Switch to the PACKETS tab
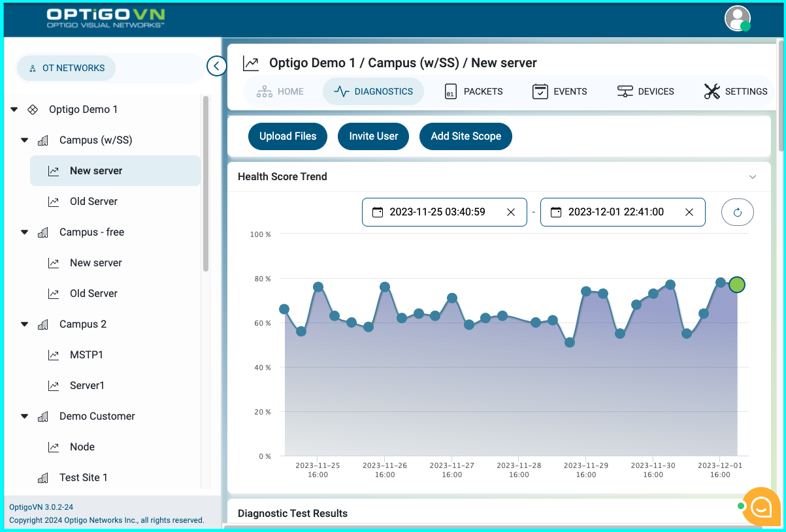Image resolution: width=786 pixels, height=532 pixels. pos(474,91)
